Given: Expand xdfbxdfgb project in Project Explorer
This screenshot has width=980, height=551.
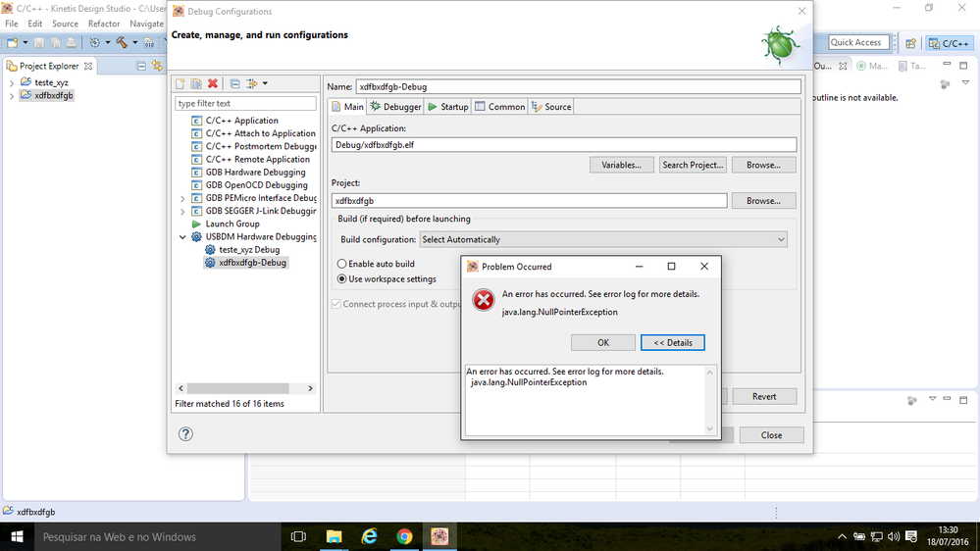Looking at the screenshot, I should click(x=11, y=96).
